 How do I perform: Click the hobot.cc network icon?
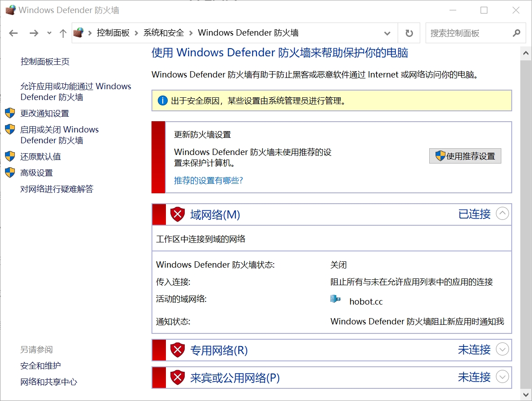click(335, 299)
